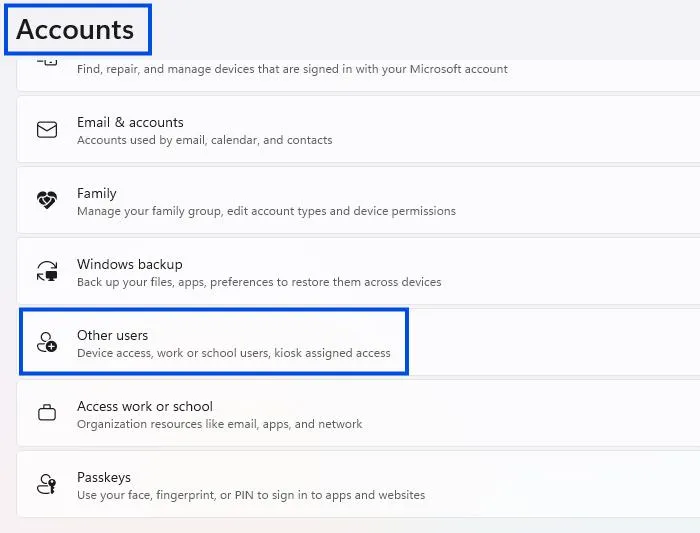
Task: Click 'Back up your files, apps, preferences' text
Action: [x=259, y=282]
